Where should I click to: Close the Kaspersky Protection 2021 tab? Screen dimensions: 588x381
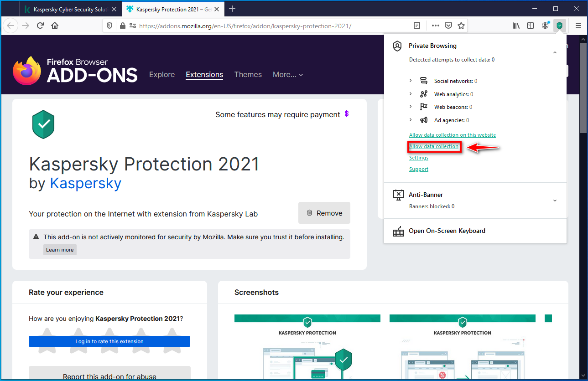click(x=217, y=9)
